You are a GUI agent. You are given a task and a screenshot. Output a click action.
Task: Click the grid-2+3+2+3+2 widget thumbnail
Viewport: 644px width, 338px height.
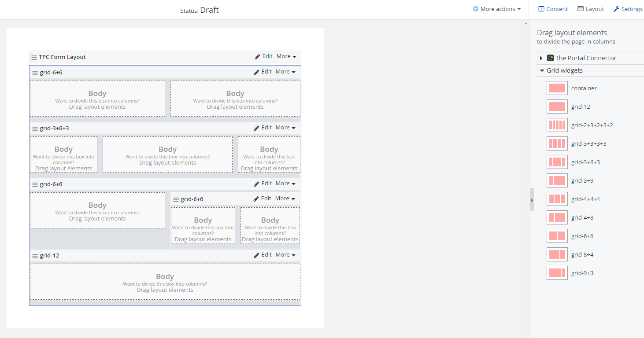[x=557, y=125]
